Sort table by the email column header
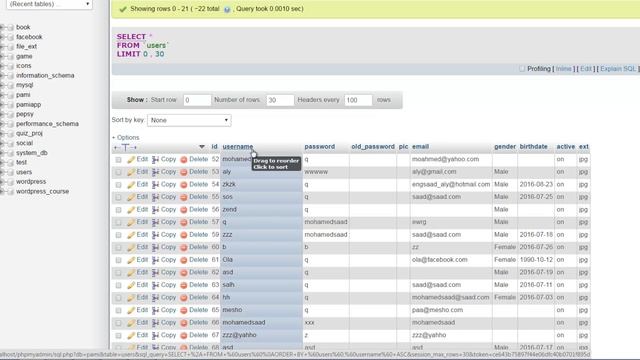640x360 pixels. [420, 147]
